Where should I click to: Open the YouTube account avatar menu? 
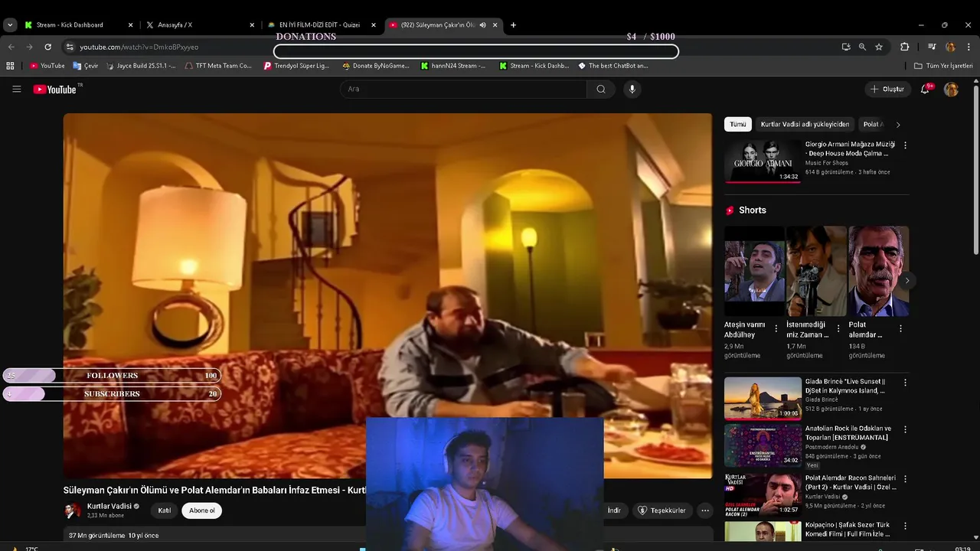951,90
